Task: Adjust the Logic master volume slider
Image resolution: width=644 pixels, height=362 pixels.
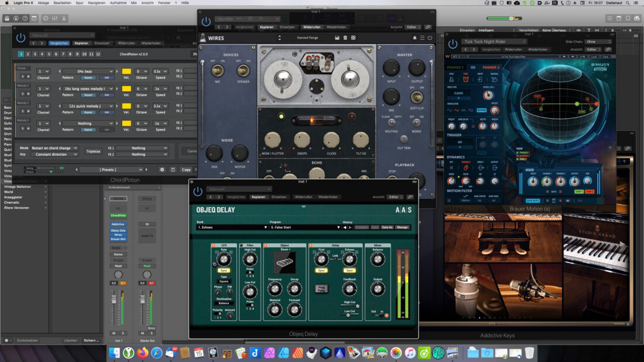Action: (x=504, y=19)
